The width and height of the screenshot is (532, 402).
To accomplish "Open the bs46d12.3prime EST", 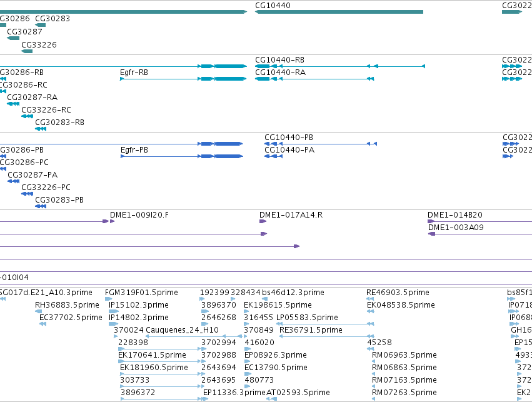I will (x=264, y=299).
